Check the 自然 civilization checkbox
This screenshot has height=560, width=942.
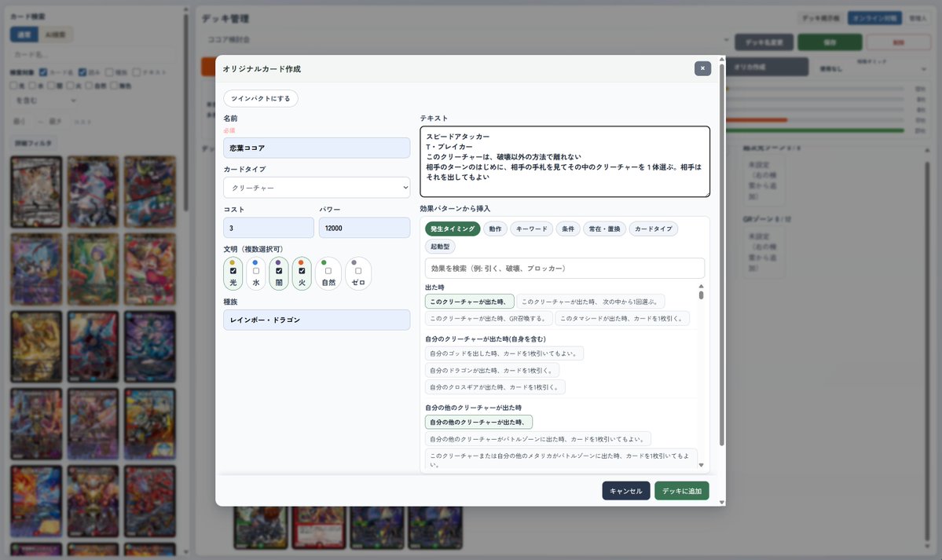[x=328, y=271]
